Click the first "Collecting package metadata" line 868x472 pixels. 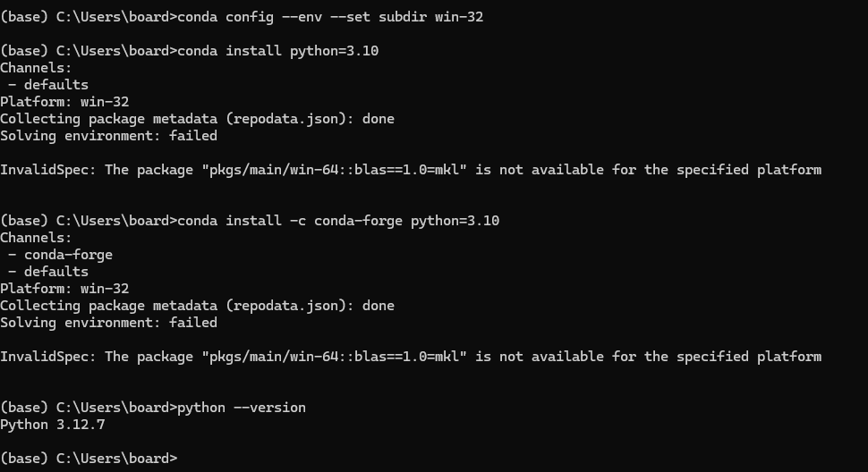pyautogui.click(x=197, y=119)
